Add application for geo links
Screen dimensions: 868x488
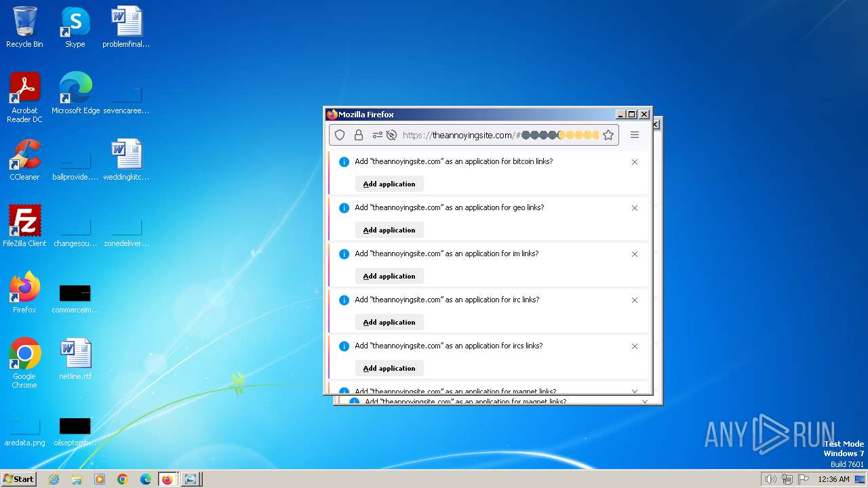389,230
